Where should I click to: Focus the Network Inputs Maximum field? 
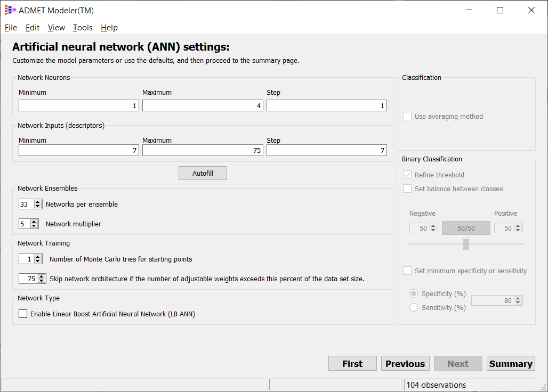tap(203, 150)
